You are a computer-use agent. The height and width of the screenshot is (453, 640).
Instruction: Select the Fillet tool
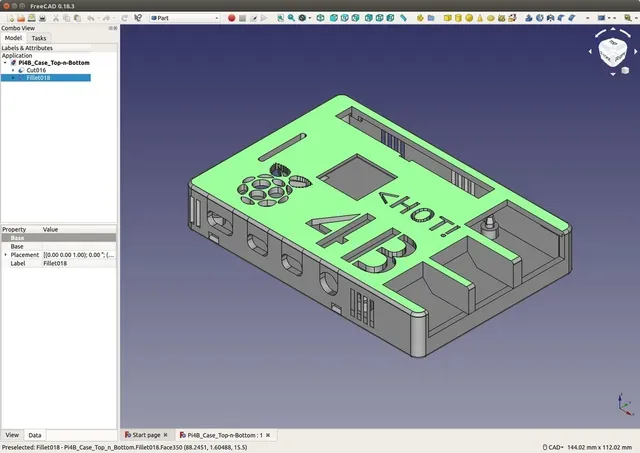click(x=561, y=18)
